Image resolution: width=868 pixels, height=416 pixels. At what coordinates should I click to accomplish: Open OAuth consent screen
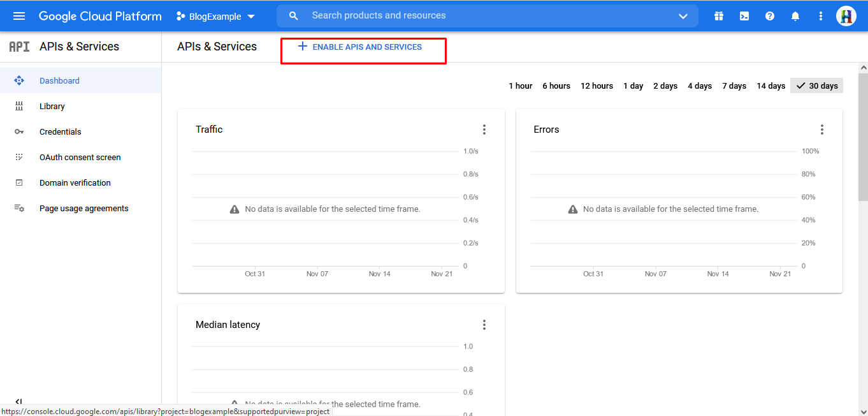coord(80,157)
